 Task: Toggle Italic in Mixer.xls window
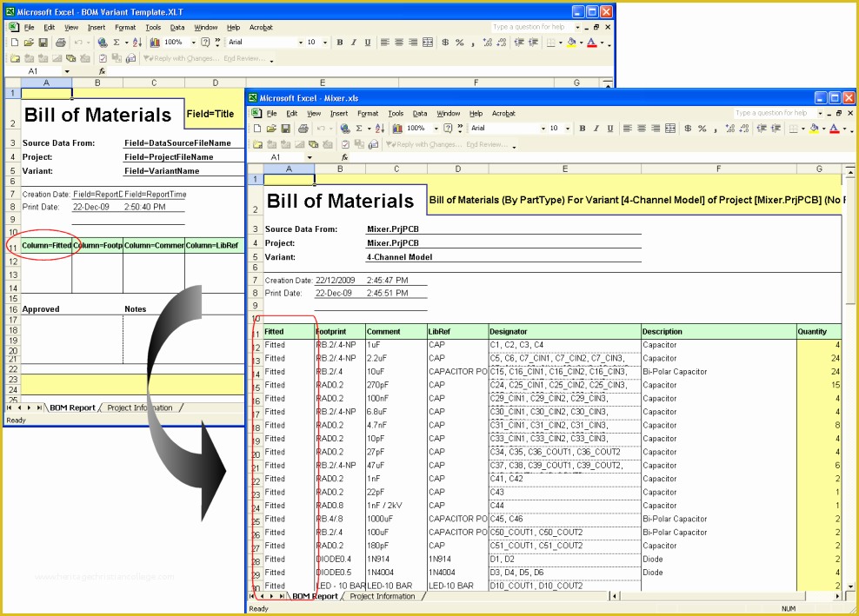(596, 128)
